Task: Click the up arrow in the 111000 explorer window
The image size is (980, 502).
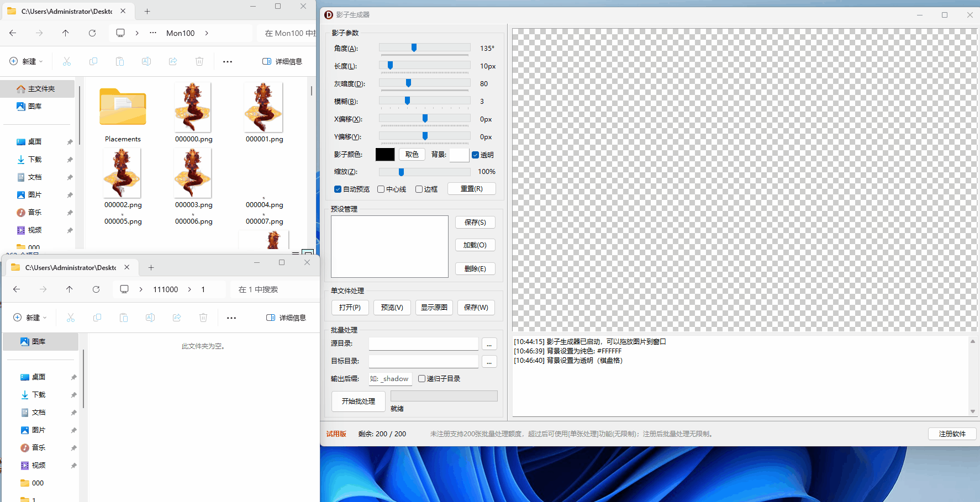Action: pos(69,289)
